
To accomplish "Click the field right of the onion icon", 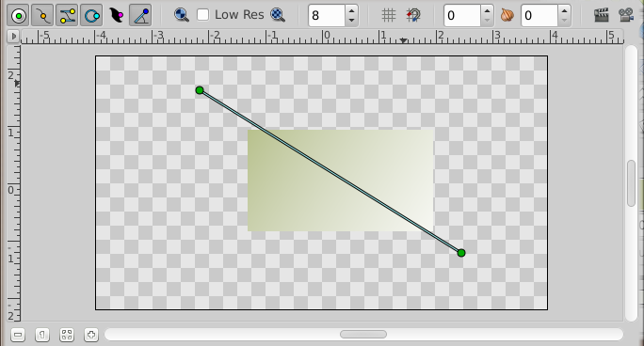I will tap(539, 16).
